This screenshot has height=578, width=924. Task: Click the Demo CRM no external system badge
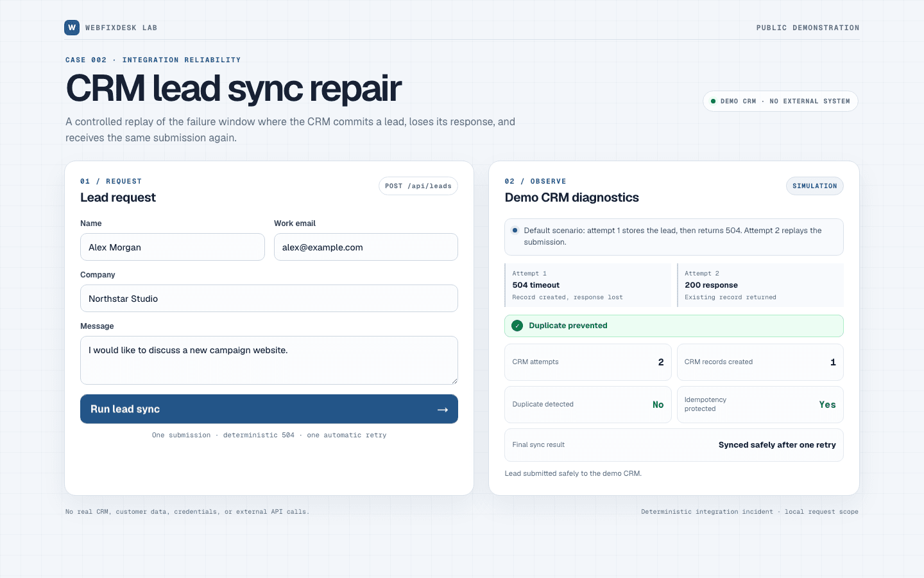(780, 101)
